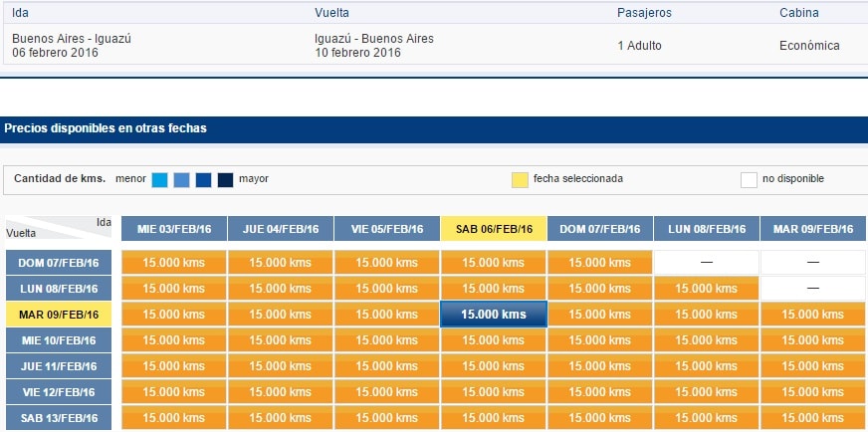Viewport: 868px width, 432px height.
Task: Select VIE 05/FEB/16 departure column header
Action: [387, 229]
